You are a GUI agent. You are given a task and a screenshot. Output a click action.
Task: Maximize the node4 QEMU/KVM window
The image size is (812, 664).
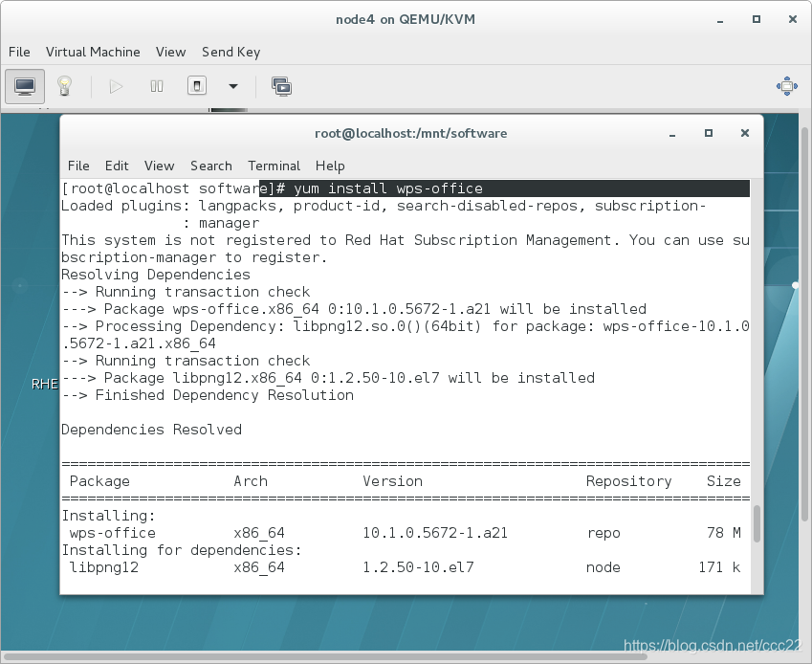click(757, 19)
